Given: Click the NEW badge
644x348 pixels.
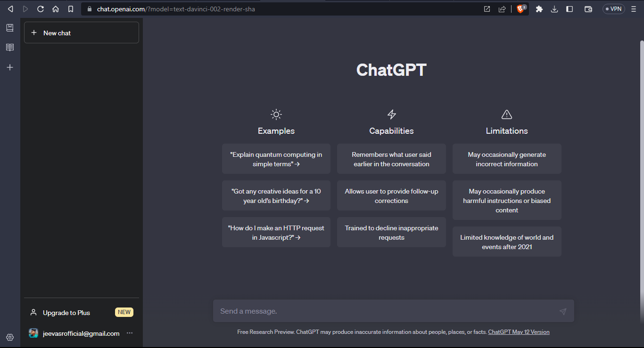Looking at the screenshot, I should [x=124, y=312].
